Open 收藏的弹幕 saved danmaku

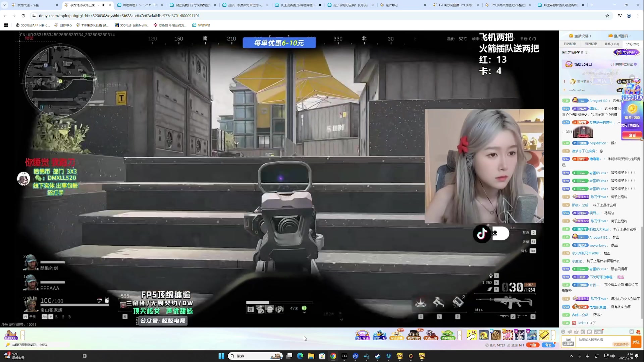pyautogui.click(x=621, y=344)
